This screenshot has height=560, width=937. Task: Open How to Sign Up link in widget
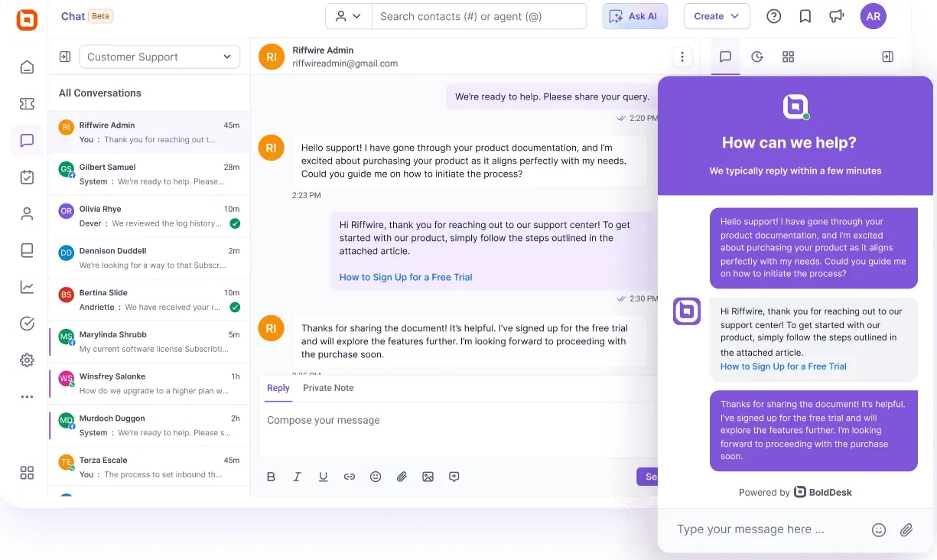tap(783, 366)
